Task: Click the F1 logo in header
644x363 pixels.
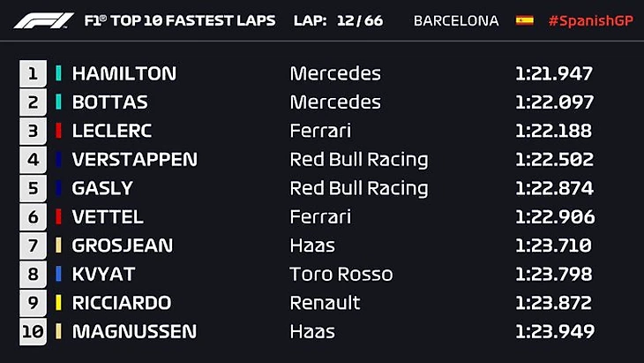Action: 43,20
